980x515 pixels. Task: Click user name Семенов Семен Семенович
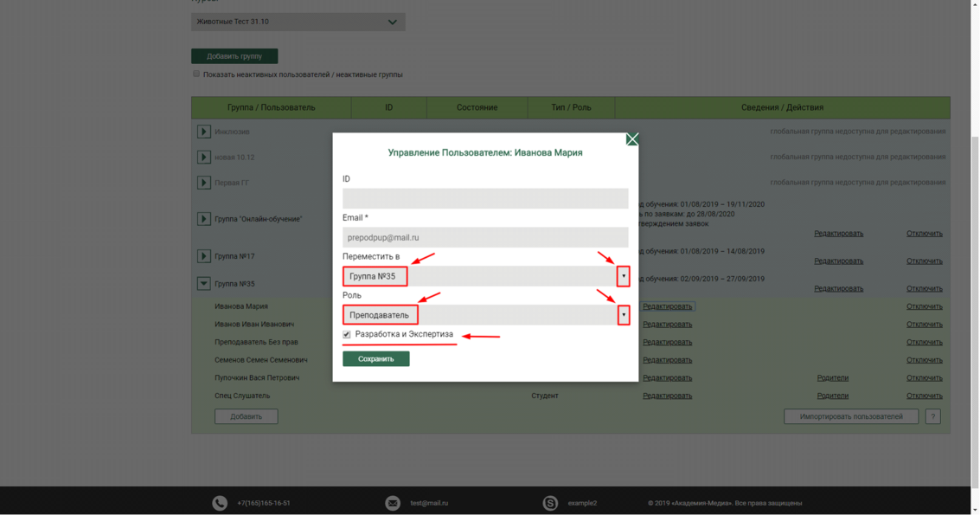coord(261,360)
